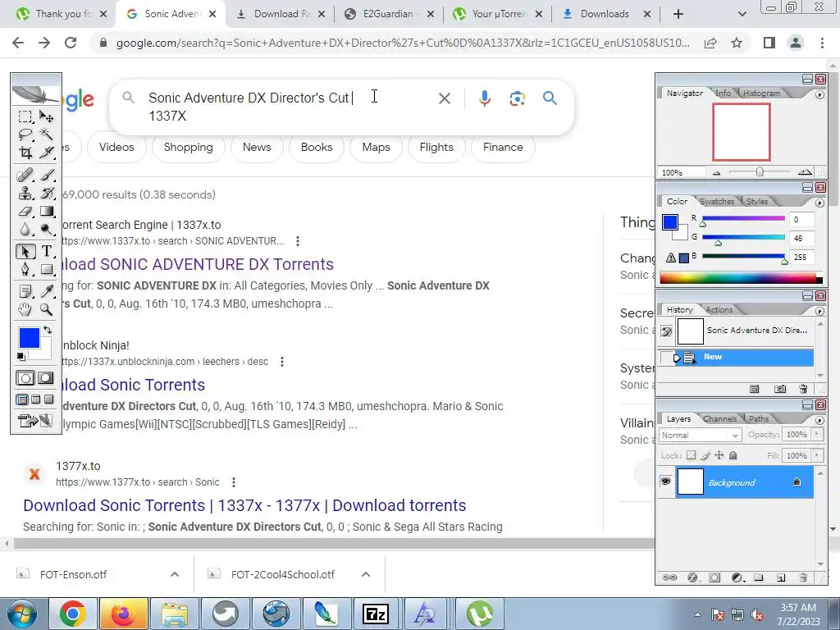The height and width of the screenshot is (630, 840).
Task: Switch to Full Screen with Menu Bar
Action: coord(35,399)
